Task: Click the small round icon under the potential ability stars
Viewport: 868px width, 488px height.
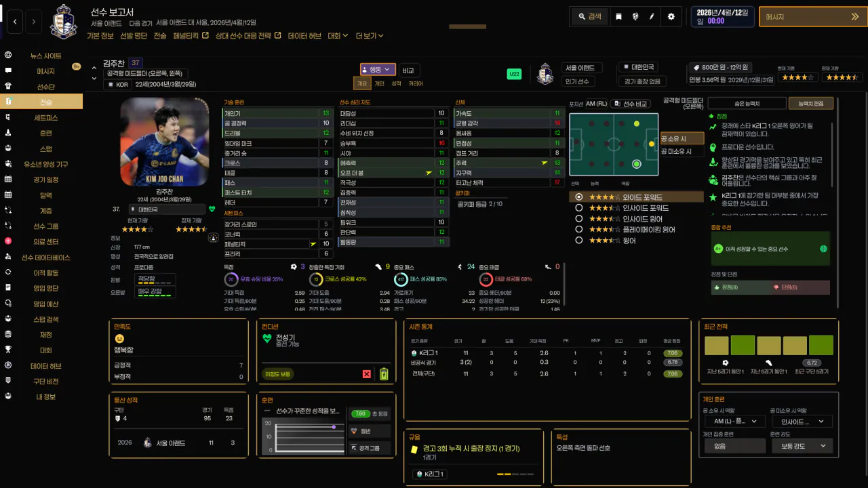Action: tap(214, 238)
